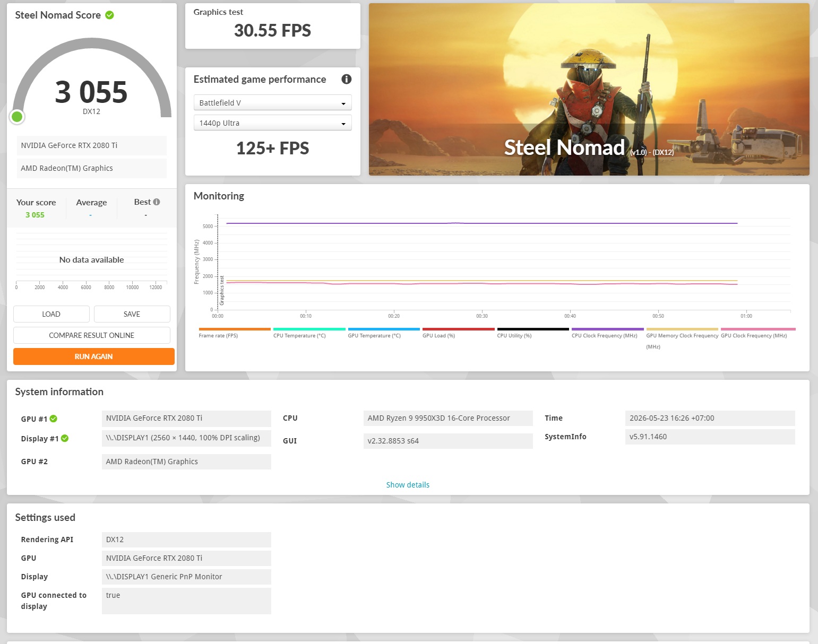Click the SystemInfo version v5.91.1460

[x=710, y=437]
